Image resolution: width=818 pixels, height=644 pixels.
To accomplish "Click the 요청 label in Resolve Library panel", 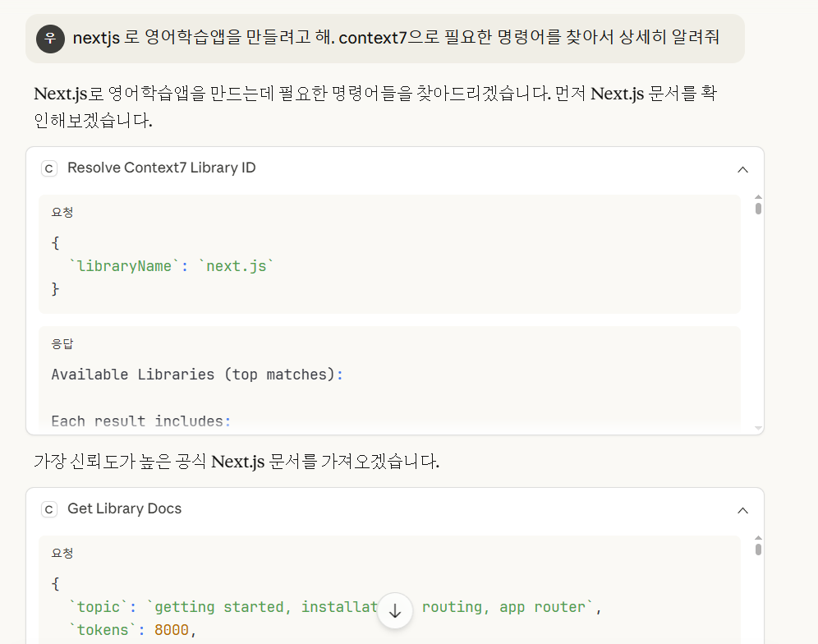I will click(x=62, y=213).
